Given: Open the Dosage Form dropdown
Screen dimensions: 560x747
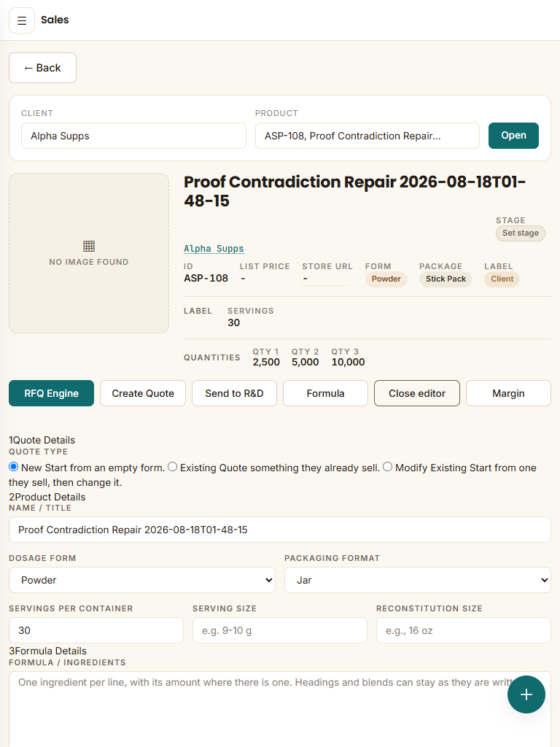Looking at the screenshot, I should point(142,580).
